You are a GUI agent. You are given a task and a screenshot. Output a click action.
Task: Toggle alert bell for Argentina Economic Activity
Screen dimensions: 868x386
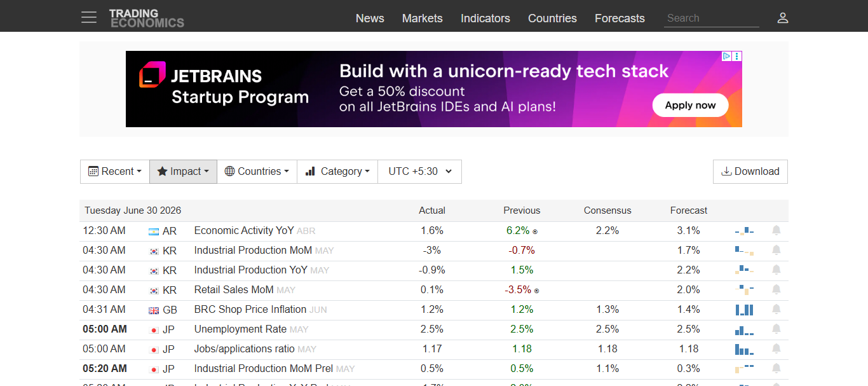tap(776, 230)
